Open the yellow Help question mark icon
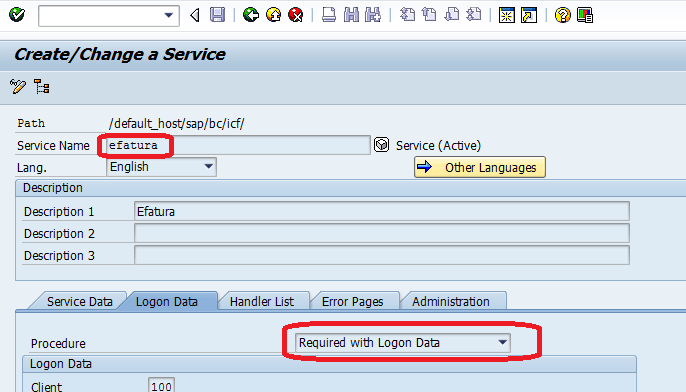 (563, 15)
